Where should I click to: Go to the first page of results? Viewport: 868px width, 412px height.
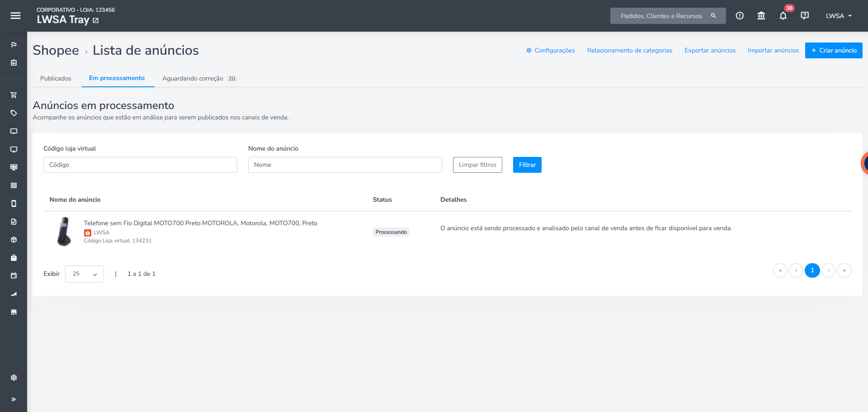point(780,270)
